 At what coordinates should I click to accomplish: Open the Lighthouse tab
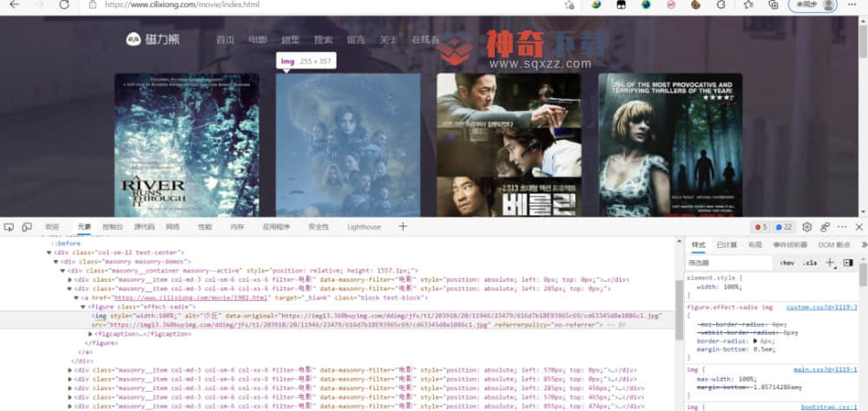tap(365, 227)
